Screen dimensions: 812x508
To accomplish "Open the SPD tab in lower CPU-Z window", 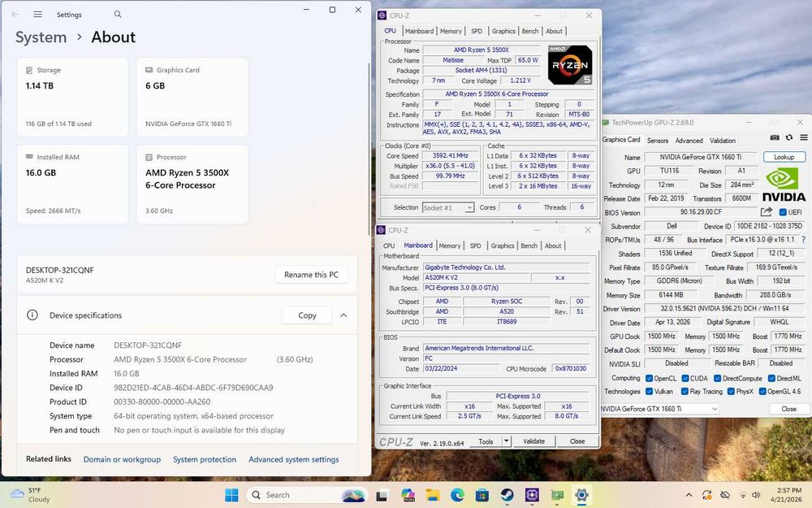I will [x=475, y=245].
